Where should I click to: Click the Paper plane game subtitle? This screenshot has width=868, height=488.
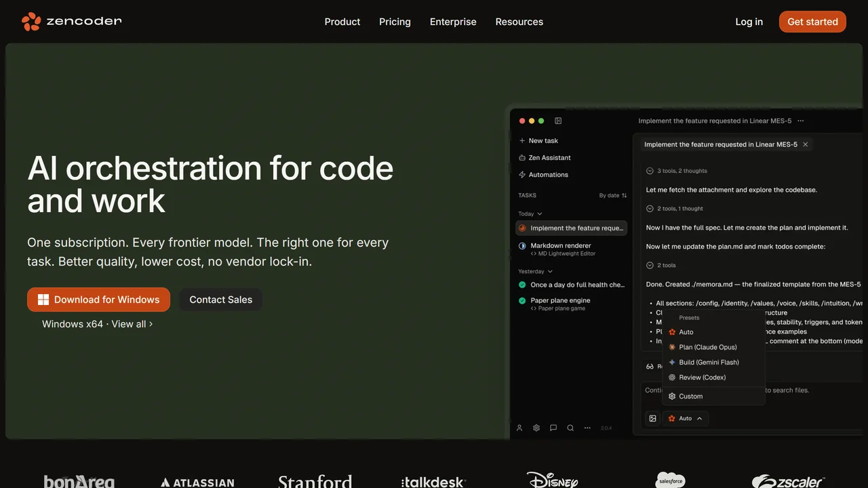(x=557, y=308)
